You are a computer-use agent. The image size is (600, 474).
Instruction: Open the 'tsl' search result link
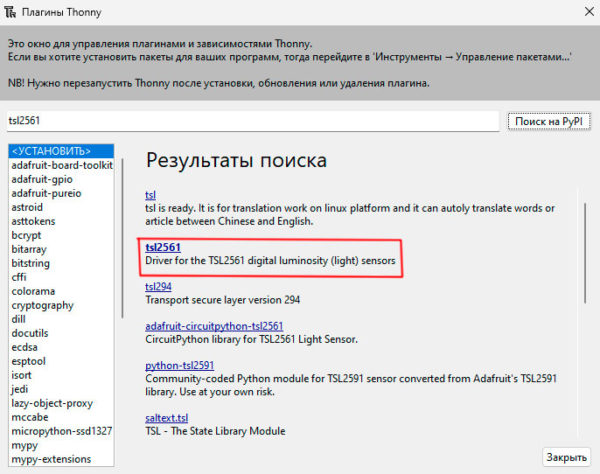[x=151, y=195]
